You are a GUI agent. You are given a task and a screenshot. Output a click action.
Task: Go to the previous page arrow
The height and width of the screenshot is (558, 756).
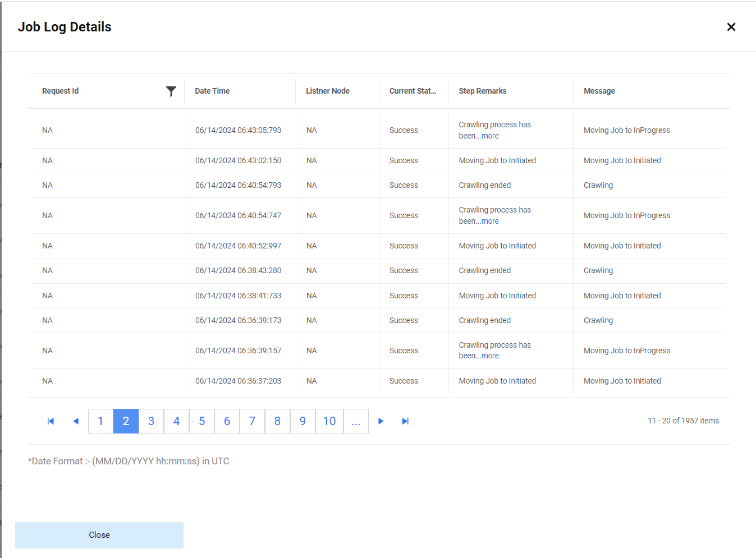[x=76, y=421]
